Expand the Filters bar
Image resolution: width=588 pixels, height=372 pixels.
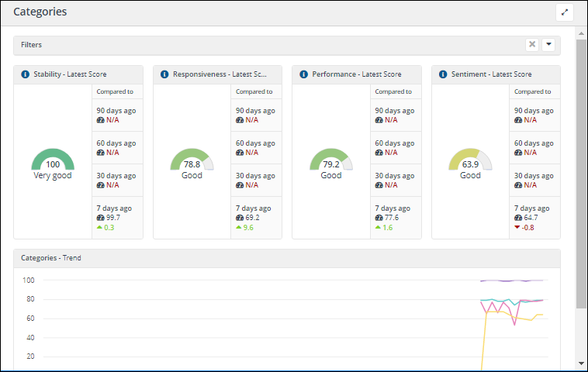pos(264,45)
